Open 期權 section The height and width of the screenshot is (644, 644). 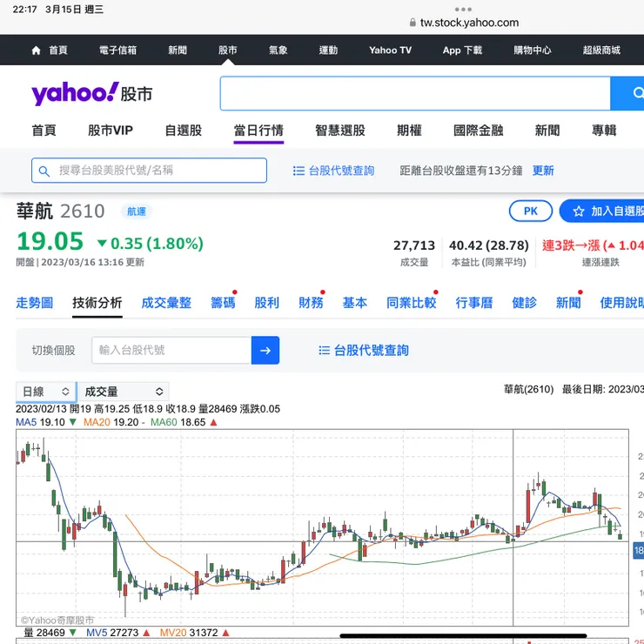coord(409,131)
